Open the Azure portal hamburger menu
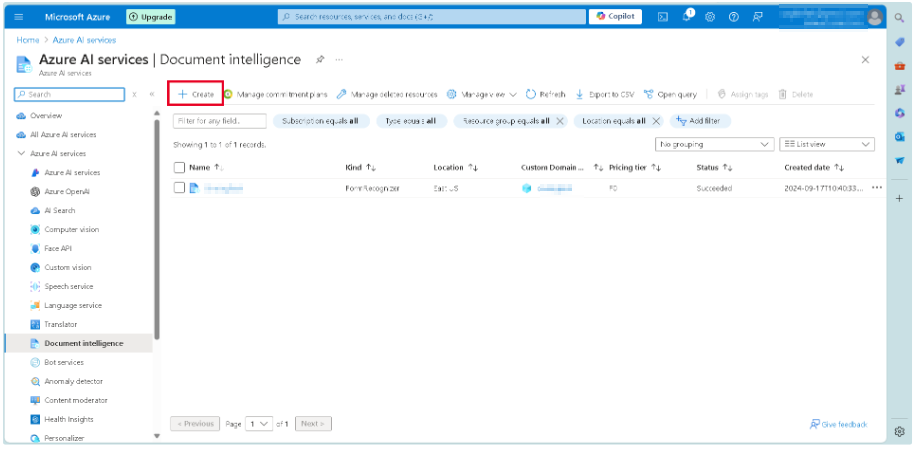 pyautogui.click(x=19, y=17)
